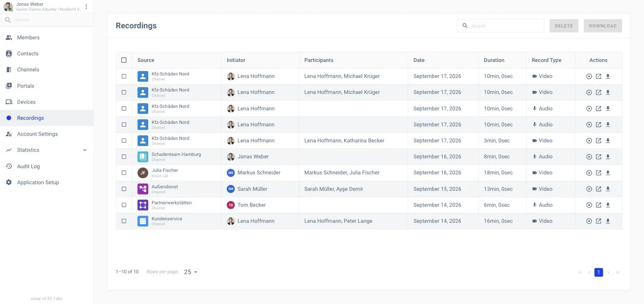
Task: Click "Lena Hoffmann, Peter Lange" participants cell
Action: tap(338, 221)
